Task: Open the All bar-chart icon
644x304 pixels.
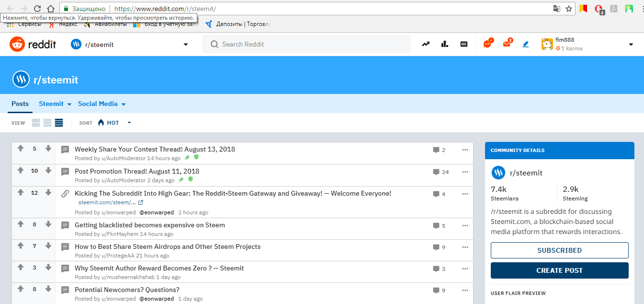Action: [x=445, y=44]
